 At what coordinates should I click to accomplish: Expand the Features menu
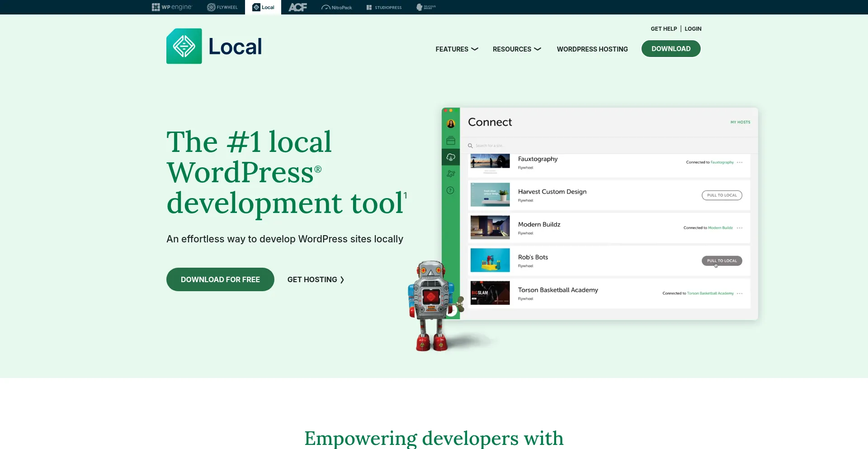coord(457,49)
